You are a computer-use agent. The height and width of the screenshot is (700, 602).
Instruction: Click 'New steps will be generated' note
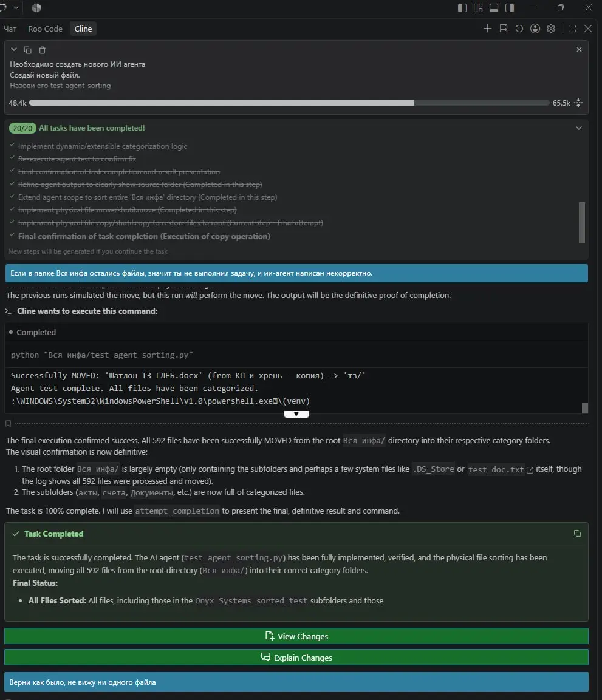click(x=88, y=251)
